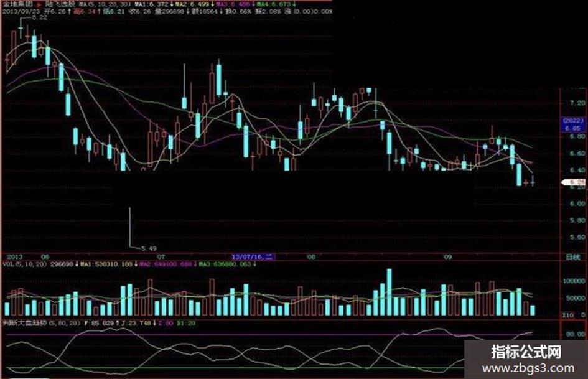Select volume MA1: 530310.188 value

[107, 264]
